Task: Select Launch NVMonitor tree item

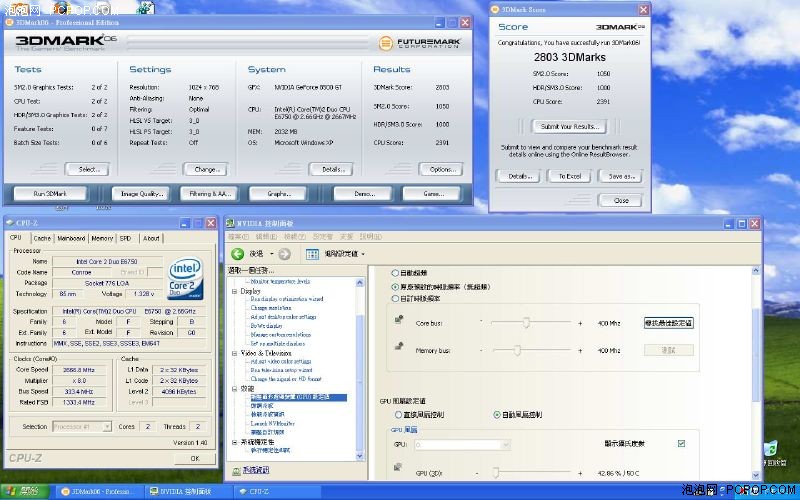Action: [272, 423]
